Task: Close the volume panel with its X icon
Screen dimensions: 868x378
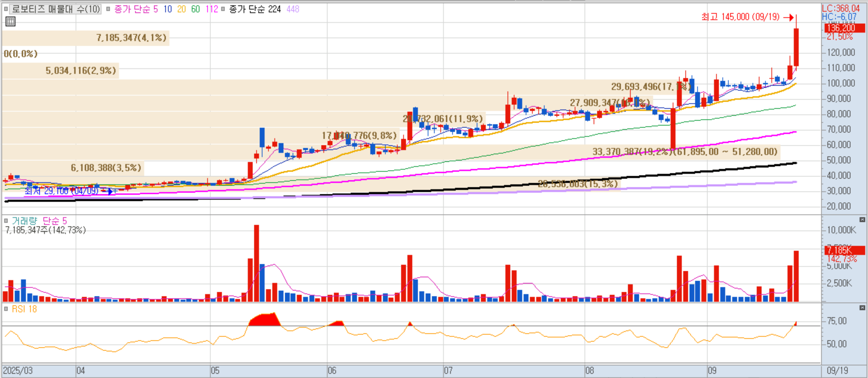Action: pyautogui.click(x=862, y=220)
